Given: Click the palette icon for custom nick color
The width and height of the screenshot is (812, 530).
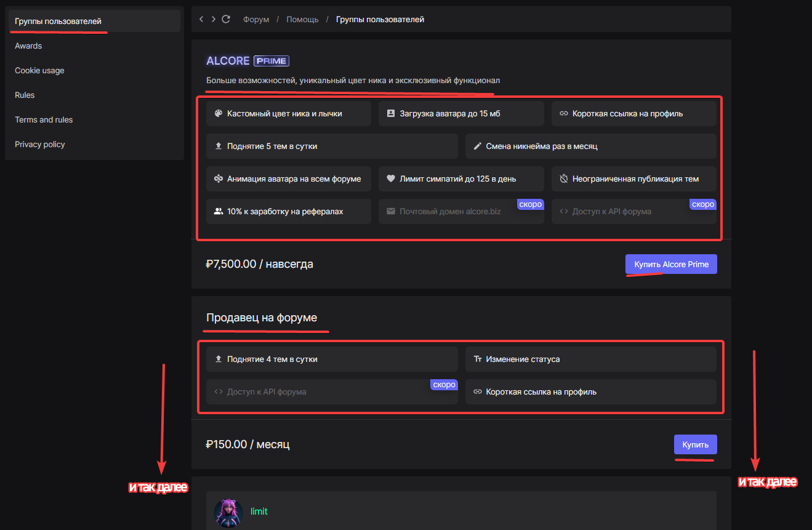Looking at the screenshot, I should [218, 113].
